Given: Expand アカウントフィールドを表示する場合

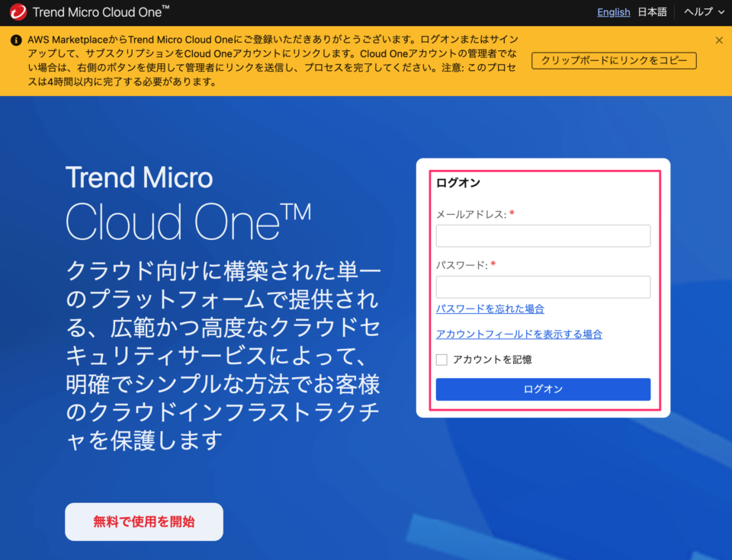Looking at the screenshot, I should click(x=518, y=334).
